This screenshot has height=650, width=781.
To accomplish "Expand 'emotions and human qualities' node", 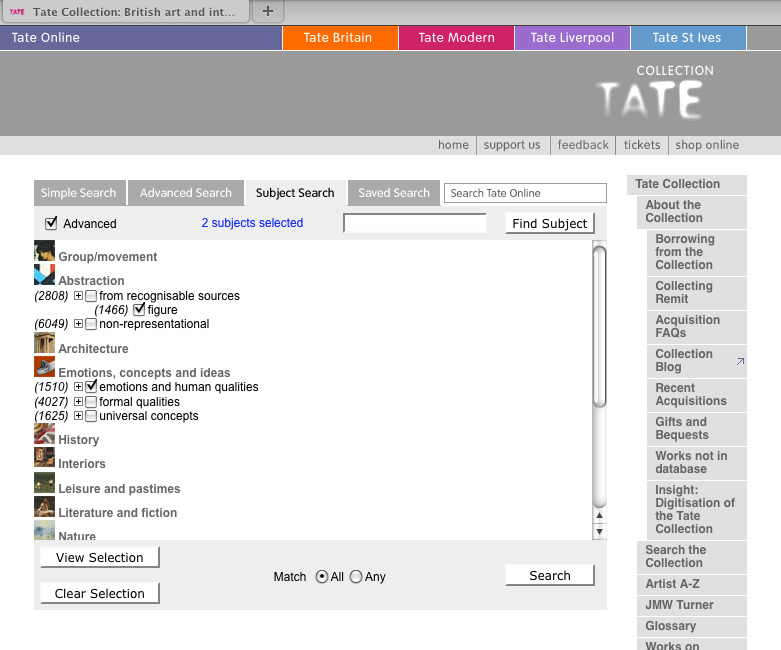I will 78,387.
